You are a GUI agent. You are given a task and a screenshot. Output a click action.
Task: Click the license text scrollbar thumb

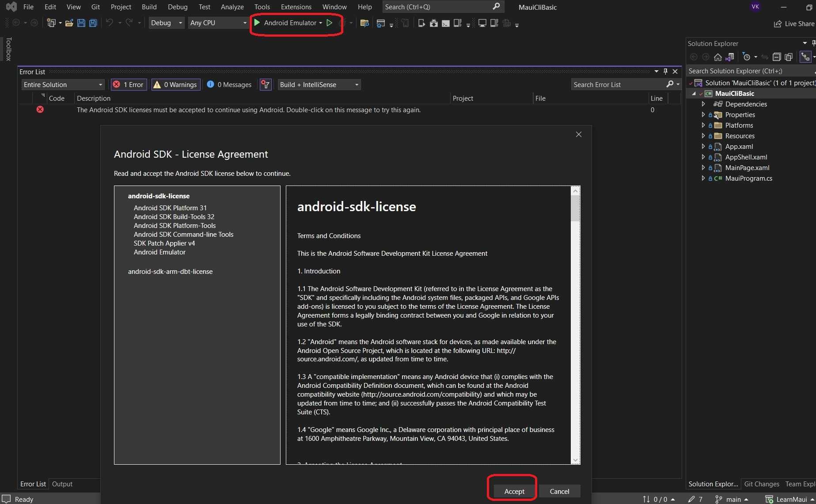[x=575, y=208]
